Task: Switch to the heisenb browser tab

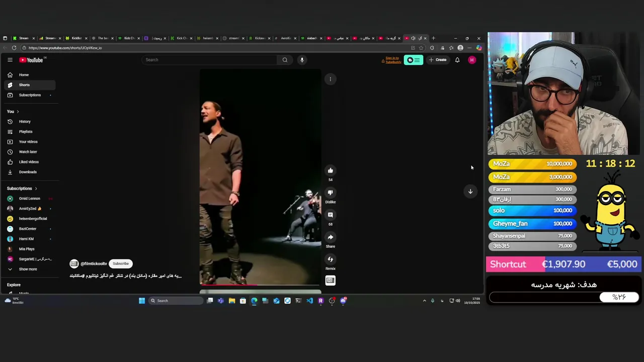Action: click(x=207, y=38)
